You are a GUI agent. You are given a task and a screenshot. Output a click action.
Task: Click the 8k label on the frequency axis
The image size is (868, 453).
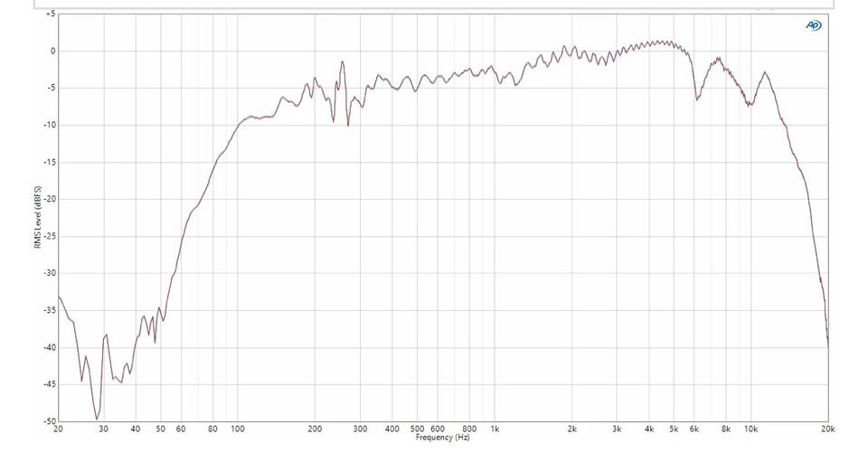726,429
